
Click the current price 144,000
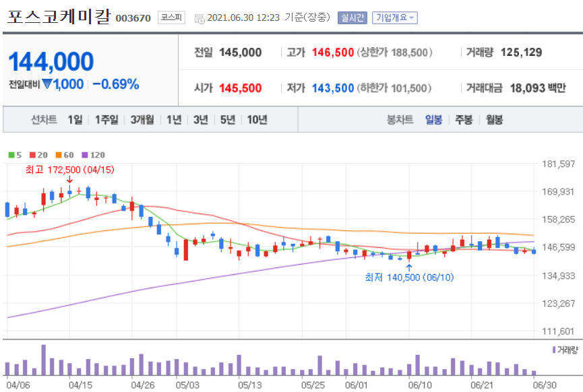pyautogui.click(x=51, y=62)
